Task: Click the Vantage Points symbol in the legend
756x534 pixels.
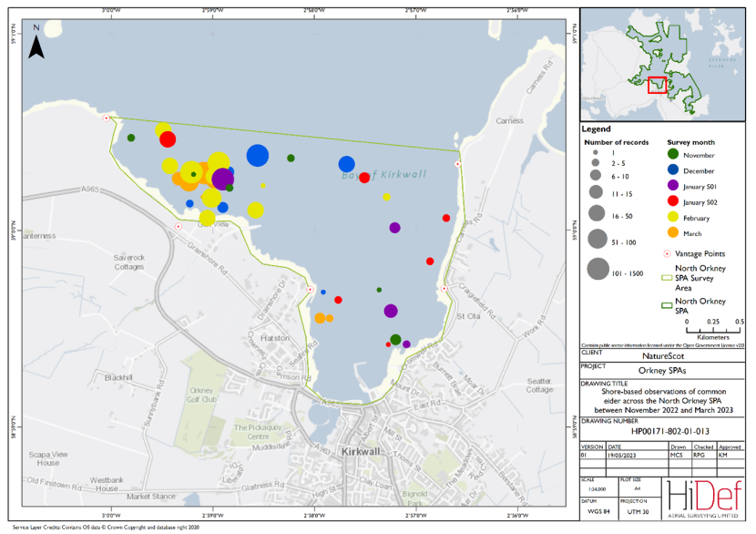Action: coord(668,253)
